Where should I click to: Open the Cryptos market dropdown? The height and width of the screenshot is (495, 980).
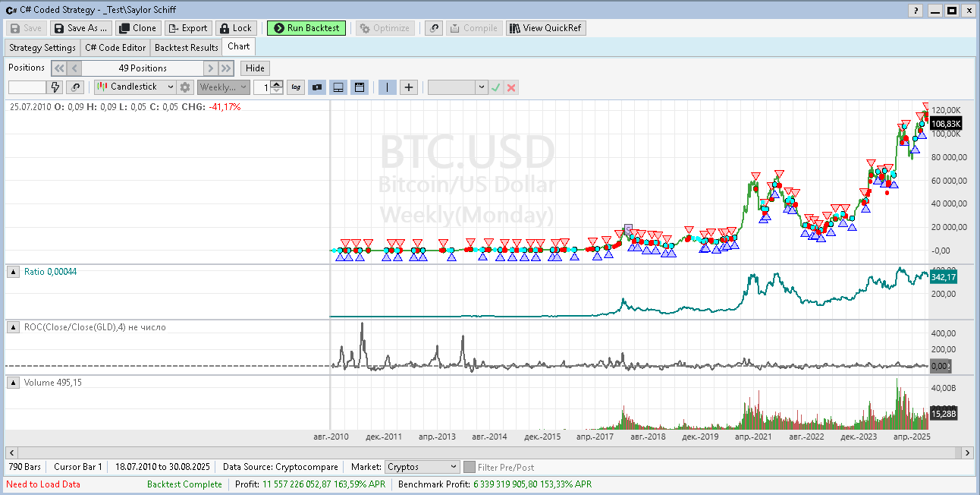click(x=422, y=467)
